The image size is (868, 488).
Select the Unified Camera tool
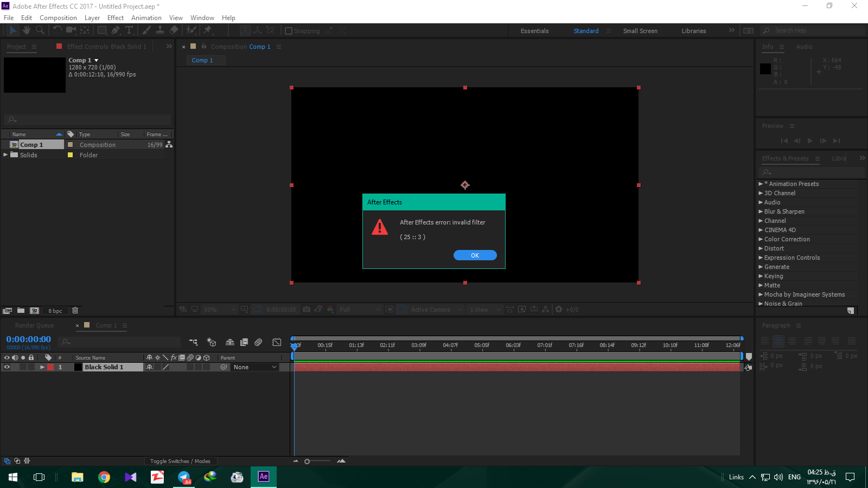71,30
